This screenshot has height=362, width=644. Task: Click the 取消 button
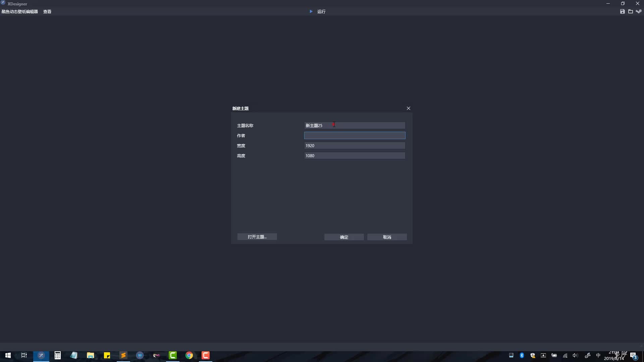(x=387, y=237)
